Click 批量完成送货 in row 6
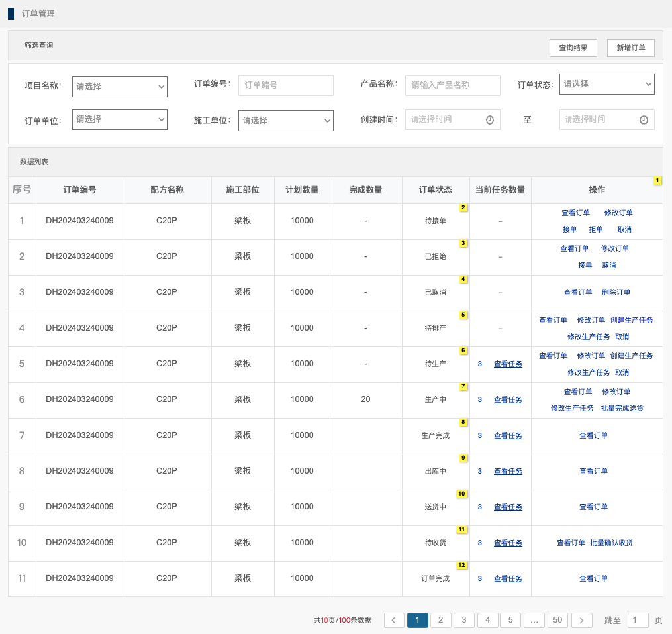The image size is (672, 634). tap(622, 408)
